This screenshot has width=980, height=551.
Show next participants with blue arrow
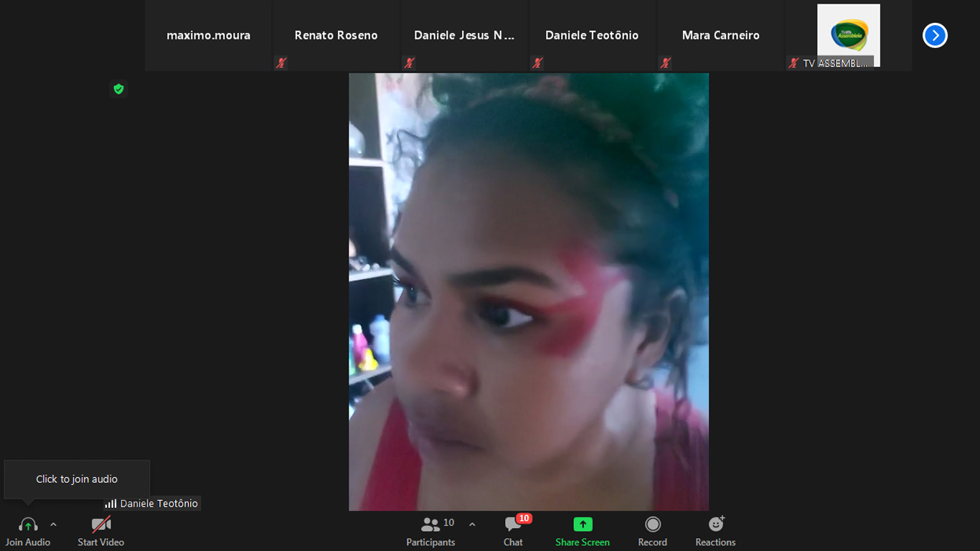(935, 35)
